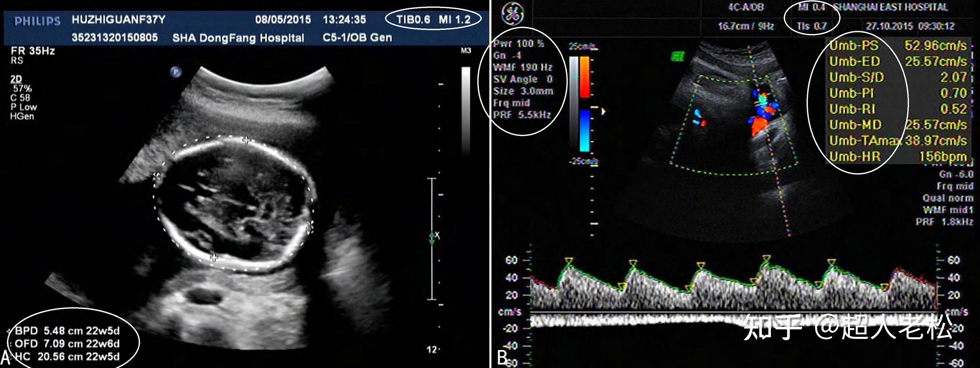This screenshot has width=980, height=368.
Task: Click the Umb-PS 52.96cm/s row
Action: [x=898, y=45]
